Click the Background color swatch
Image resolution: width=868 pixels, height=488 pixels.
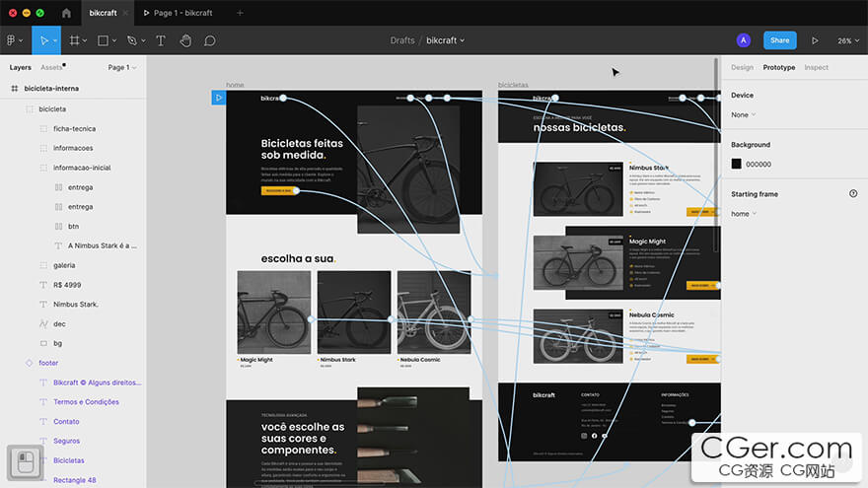(x=736, y=164)
